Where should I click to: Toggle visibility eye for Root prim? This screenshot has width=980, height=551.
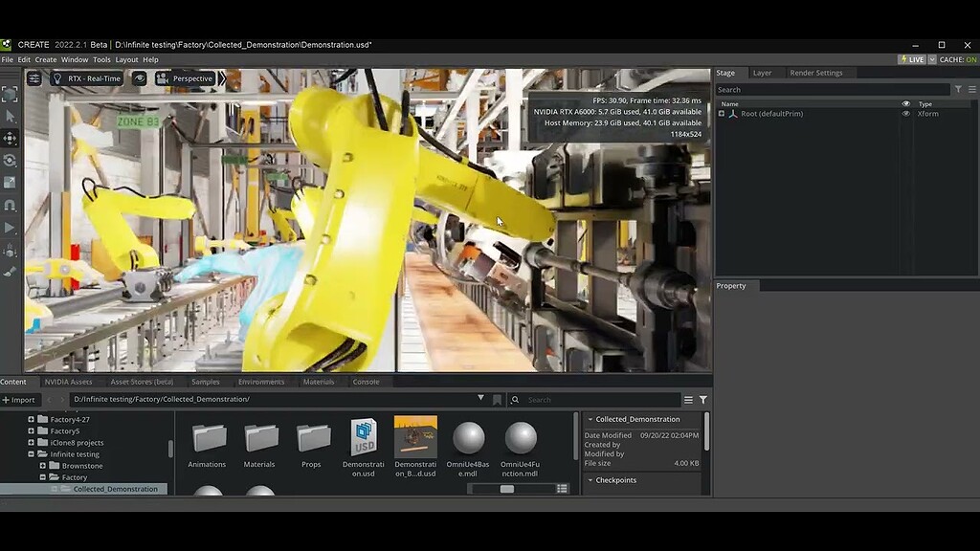point(905,114)
